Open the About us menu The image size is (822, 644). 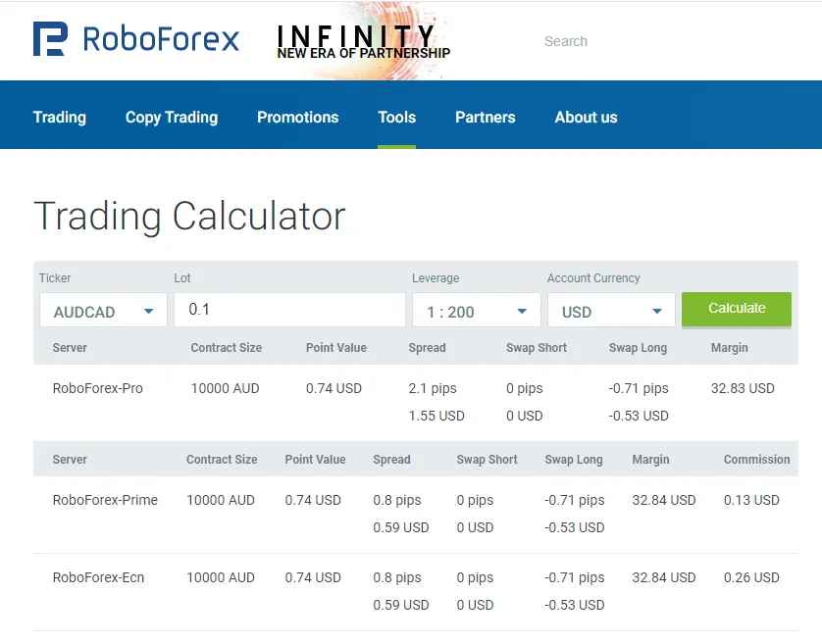tap(586, 117)
